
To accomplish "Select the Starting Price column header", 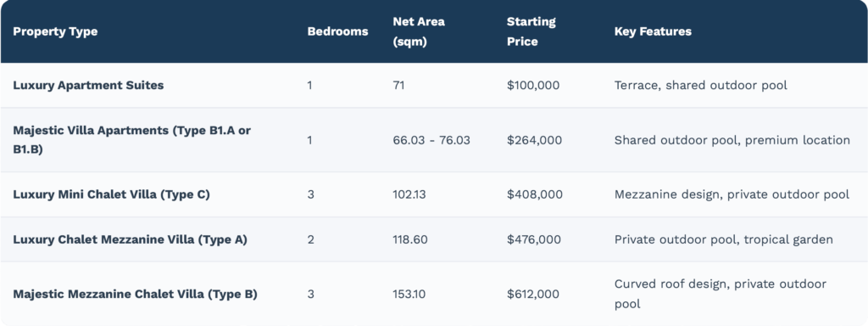I will [x=531, y=31].
